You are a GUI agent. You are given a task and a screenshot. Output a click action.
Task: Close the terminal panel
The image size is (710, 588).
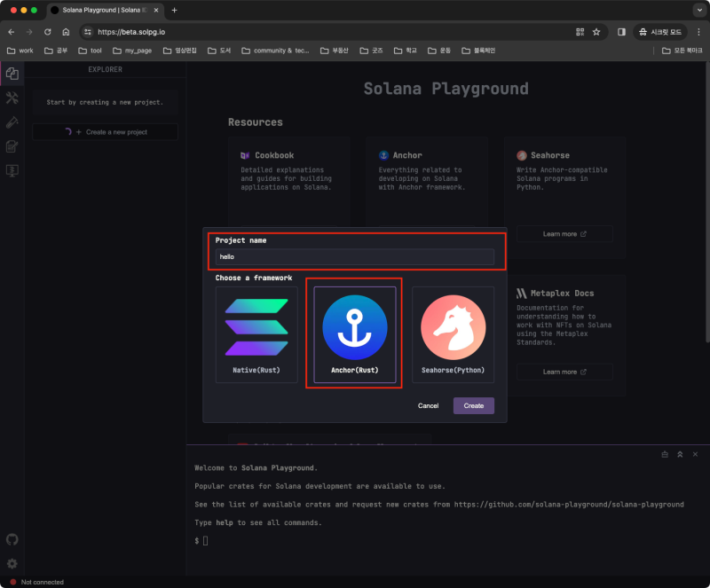(695, 454)
